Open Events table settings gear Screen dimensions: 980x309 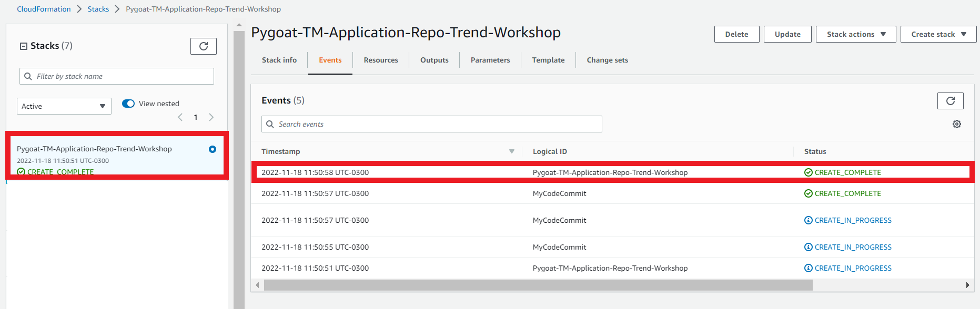957,124
